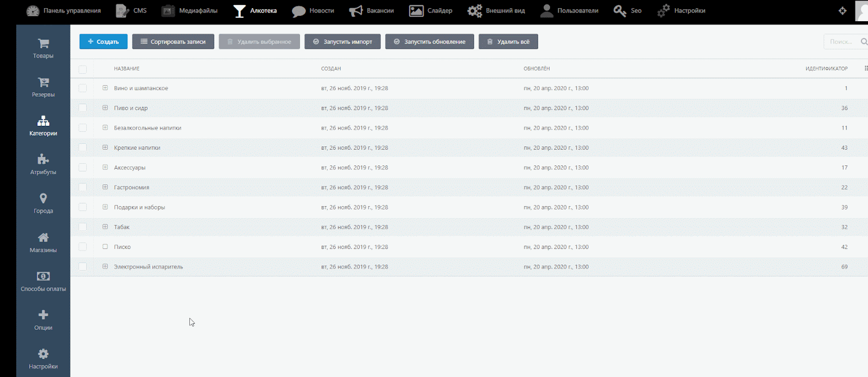Click the Слайдер picture icon
The height and width of the screenshot is (377, 868).
pyautogui.click(x=416, y=11)
